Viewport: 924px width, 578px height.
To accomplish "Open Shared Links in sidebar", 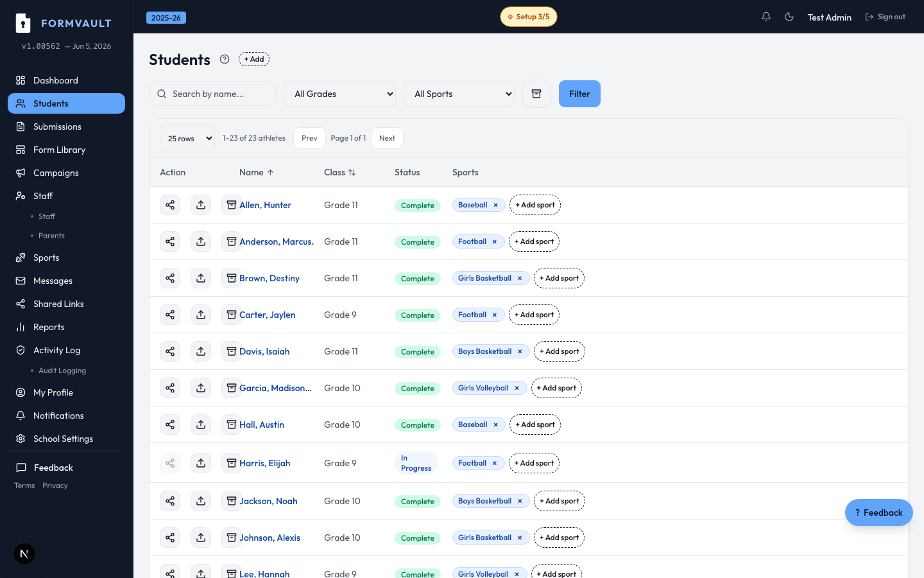I will [x=66, y=304].
